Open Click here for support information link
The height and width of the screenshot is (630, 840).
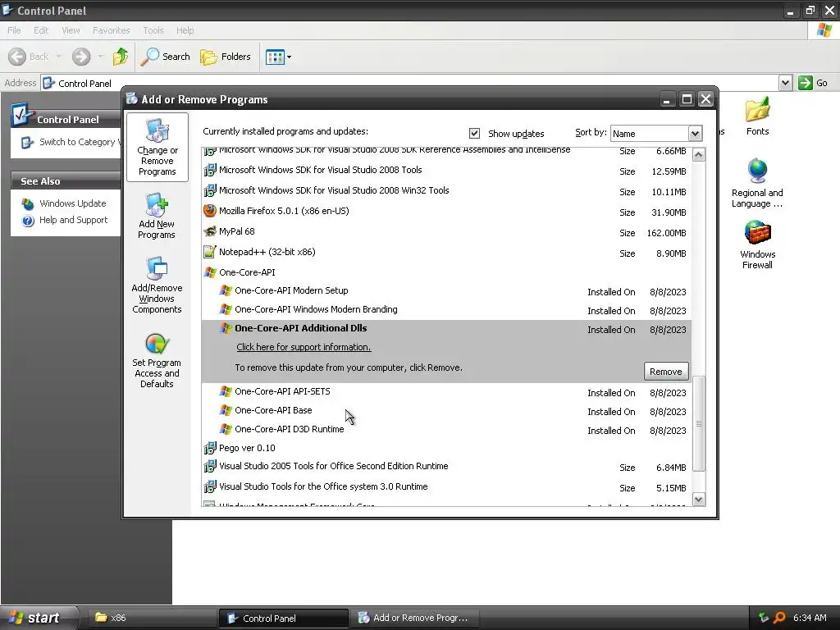coord(304,347)
